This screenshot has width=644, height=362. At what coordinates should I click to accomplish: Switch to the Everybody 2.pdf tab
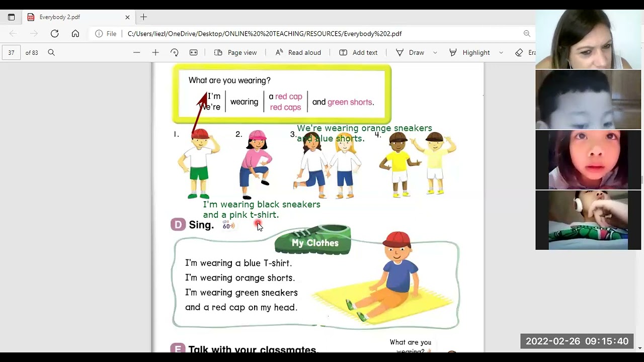[x=78, y=17]
